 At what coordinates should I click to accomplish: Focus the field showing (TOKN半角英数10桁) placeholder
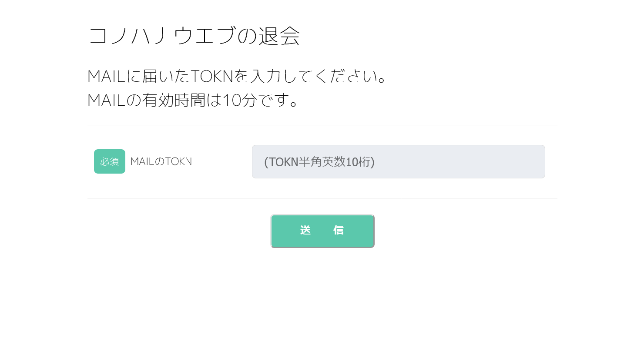click(x=398, y=161)
